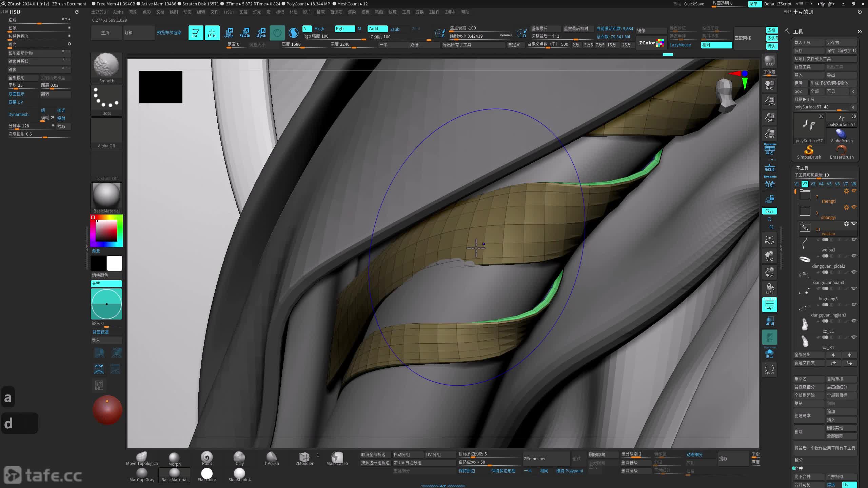The width and height of the screenshot is (868, 488).
Task: Open the Alpha Off selector
Action: [106, 133]
